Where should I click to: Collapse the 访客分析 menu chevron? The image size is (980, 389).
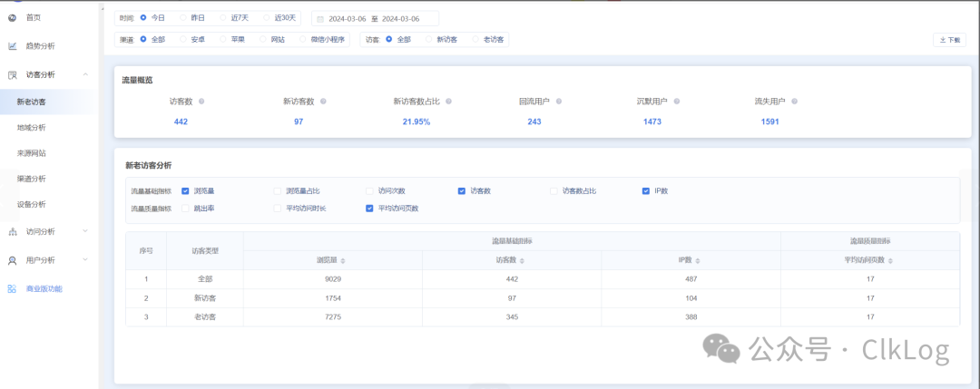[85, 74]
